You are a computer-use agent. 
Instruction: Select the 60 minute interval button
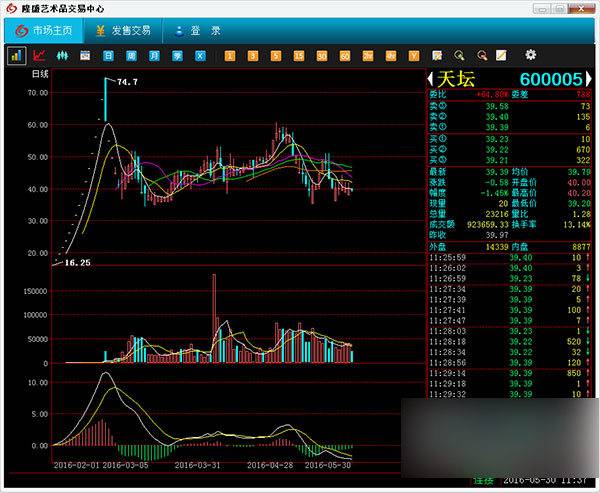pos(345,56)
